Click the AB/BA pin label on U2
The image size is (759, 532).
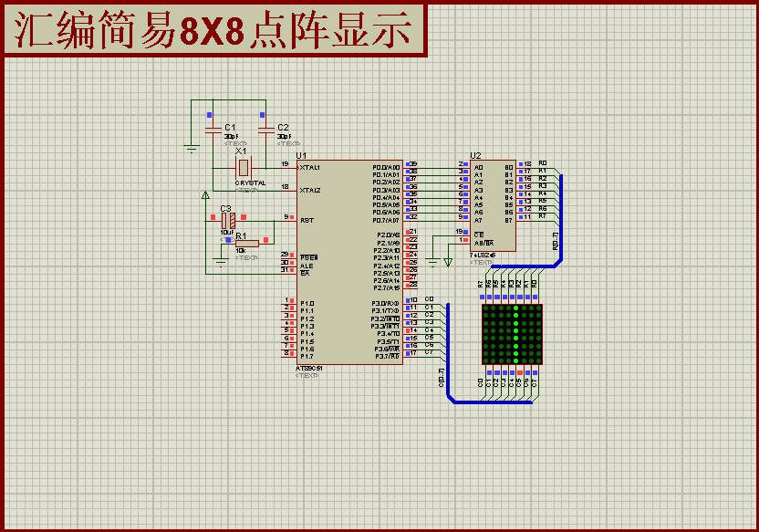[484, 243]
